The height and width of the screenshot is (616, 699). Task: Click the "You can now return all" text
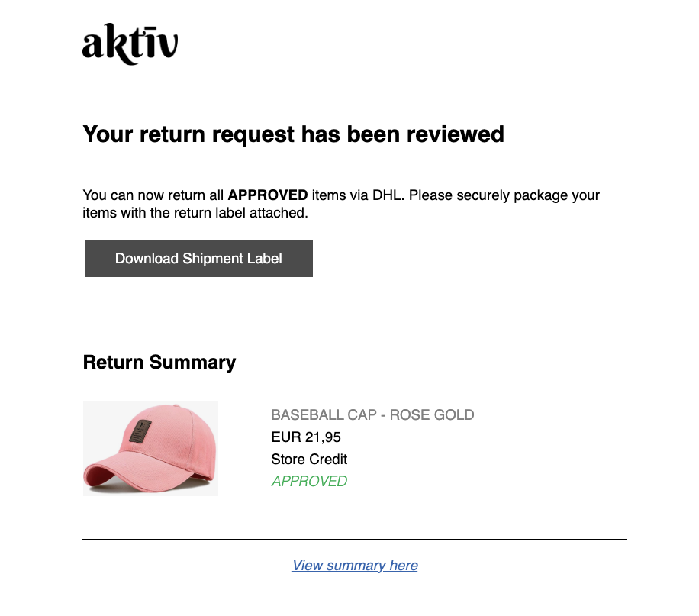tap(153, 195)
